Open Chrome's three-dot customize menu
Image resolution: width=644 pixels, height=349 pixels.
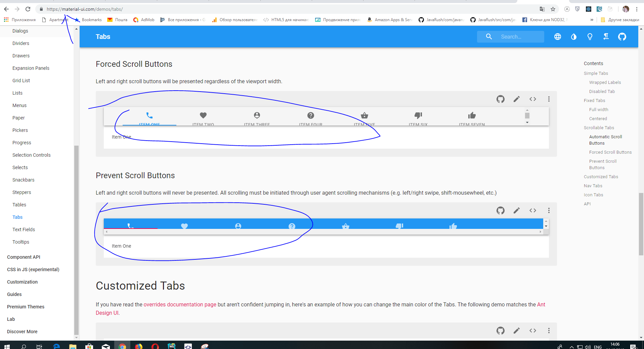(x=637, y=9)
